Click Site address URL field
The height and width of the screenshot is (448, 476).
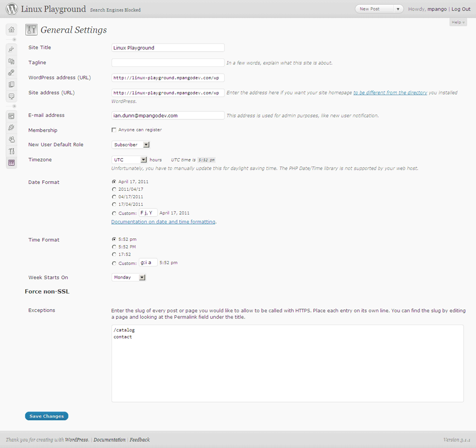(x=168, y=93)
